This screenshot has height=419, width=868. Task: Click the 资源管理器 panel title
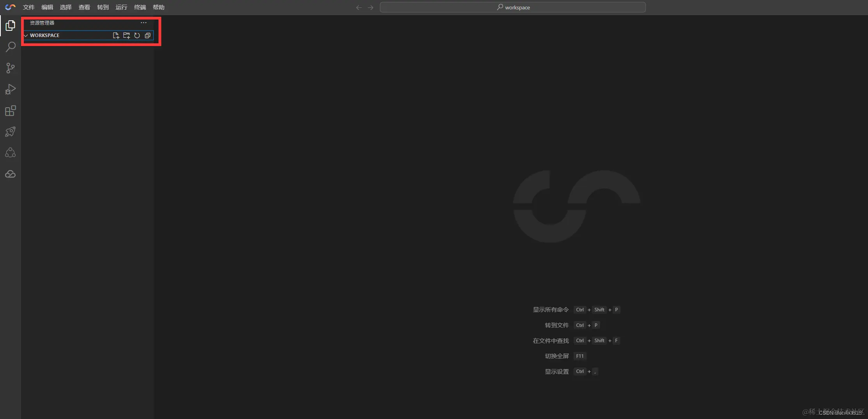pos(42,23)
